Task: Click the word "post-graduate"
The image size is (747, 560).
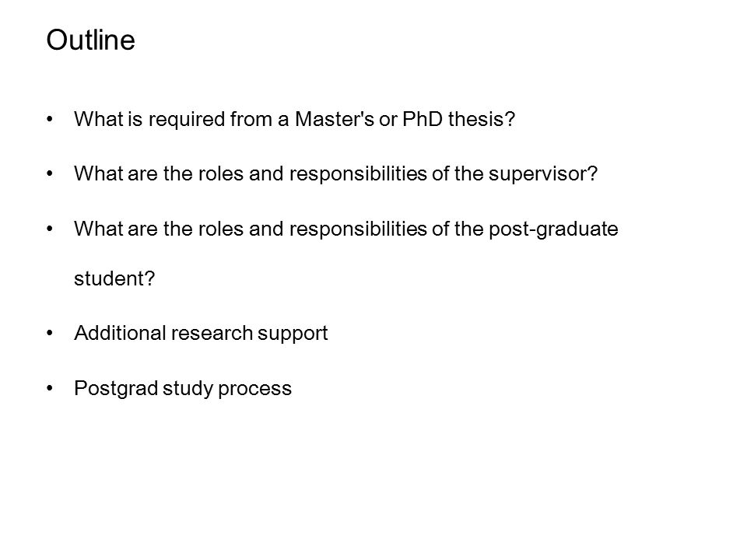Action: click(553, 229)
